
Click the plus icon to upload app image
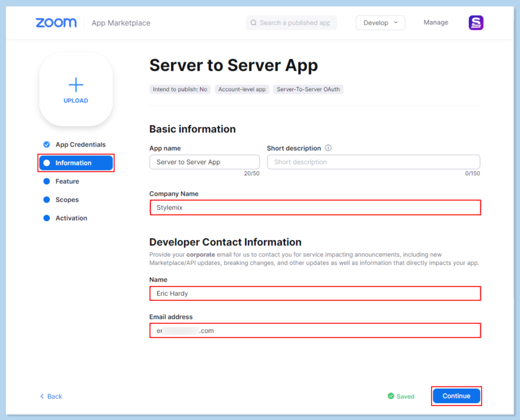[x=76, y=85]
